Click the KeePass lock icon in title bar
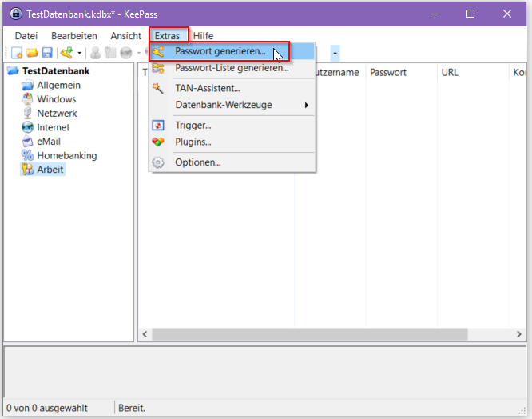 click(x=16, y=14)
